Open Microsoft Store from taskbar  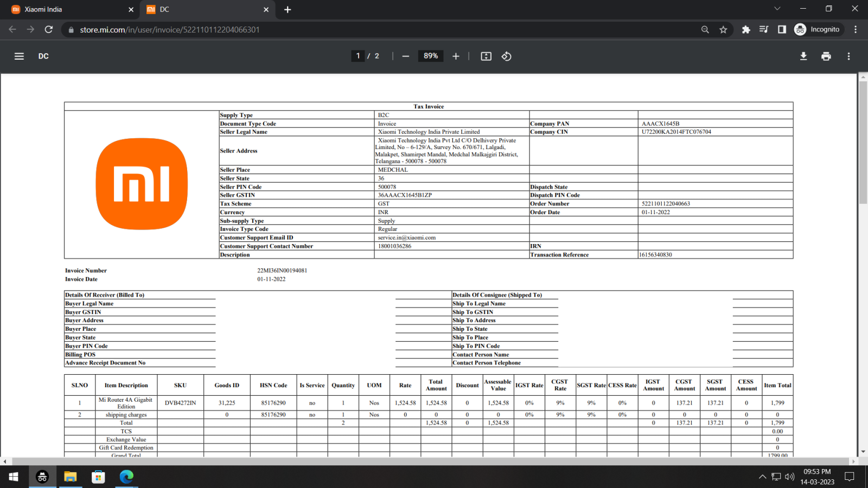pyautogui.click(x=98, y=477)
